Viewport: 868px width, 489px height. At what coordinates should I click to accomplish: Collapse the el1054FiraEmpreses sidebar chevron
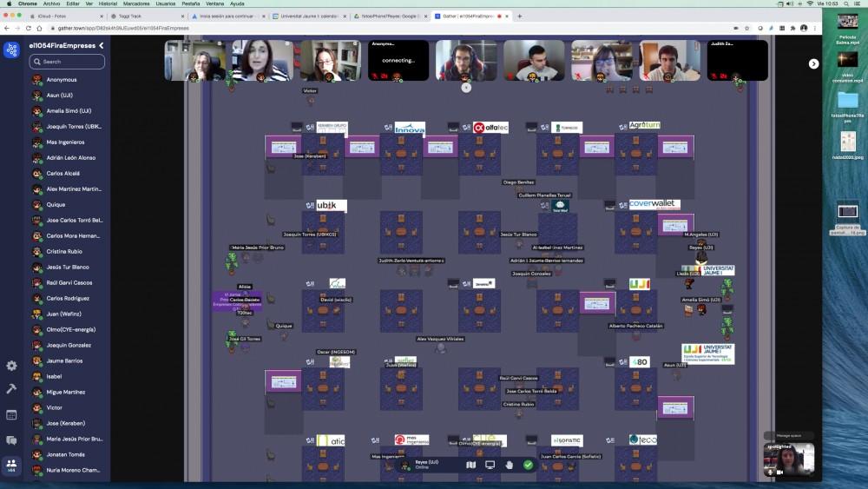(102, 45)
